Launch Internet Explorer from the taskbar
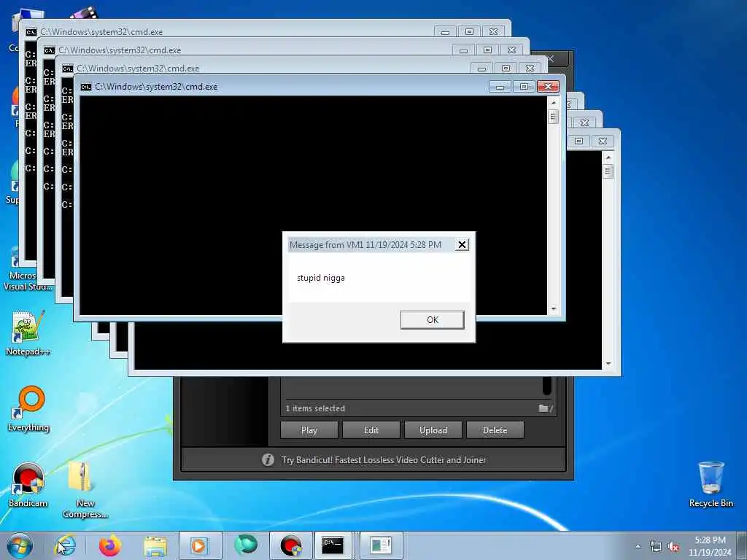Image resolution: width=747 pixels, height=560 pixels. coord(66,545)
